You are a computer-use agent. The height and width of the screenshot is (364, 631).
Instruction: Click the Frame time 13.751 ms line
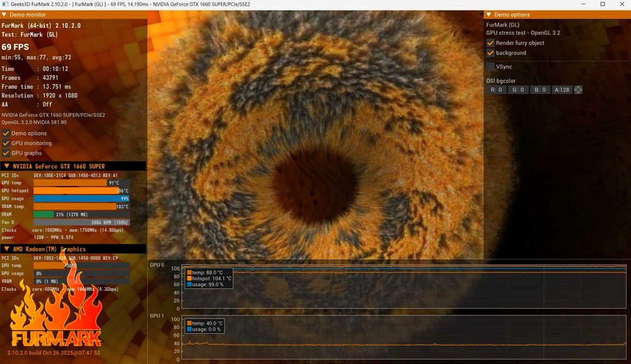36,86
